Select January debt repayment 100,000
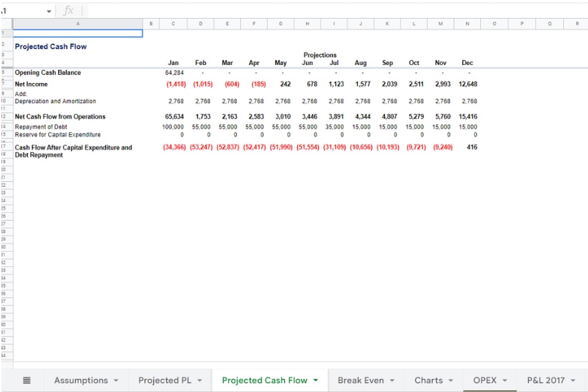The height and width of the screenshot is (392, 588). pos(173,127)
